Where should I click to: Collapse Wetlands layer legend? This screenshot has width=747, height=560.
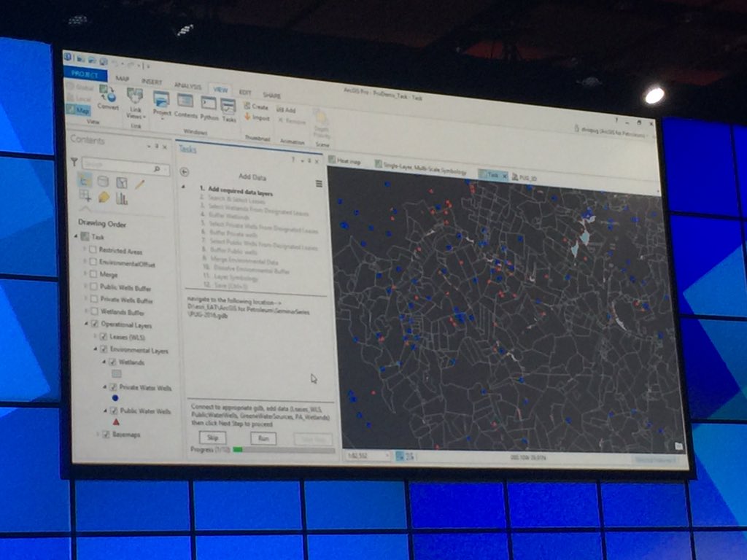[104, 362]
